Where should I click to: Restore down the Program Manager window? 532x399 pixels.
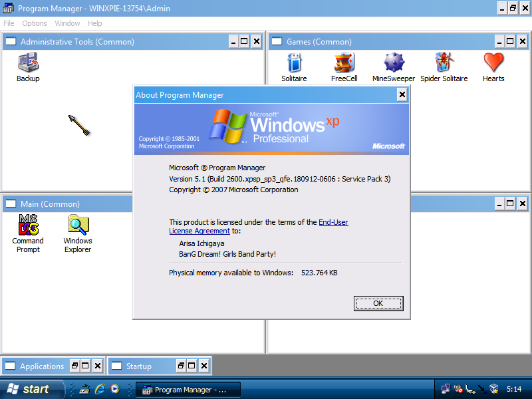click(x=513, y=8)
